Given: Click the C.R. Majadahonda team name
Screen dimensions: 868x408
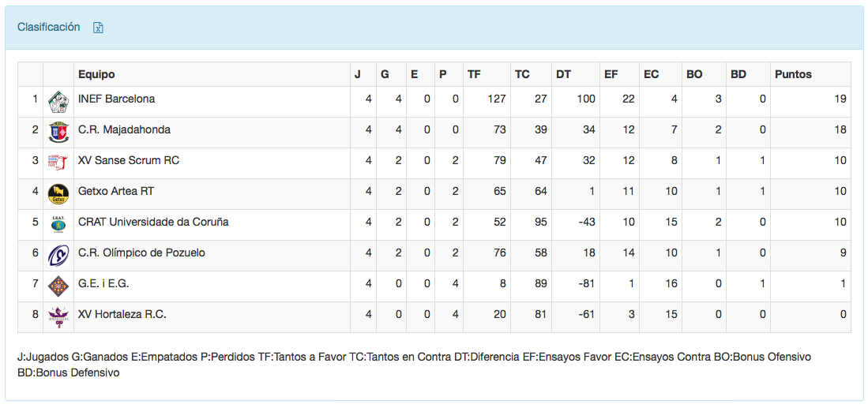Looking at the screenshot, I should [124, 129].
